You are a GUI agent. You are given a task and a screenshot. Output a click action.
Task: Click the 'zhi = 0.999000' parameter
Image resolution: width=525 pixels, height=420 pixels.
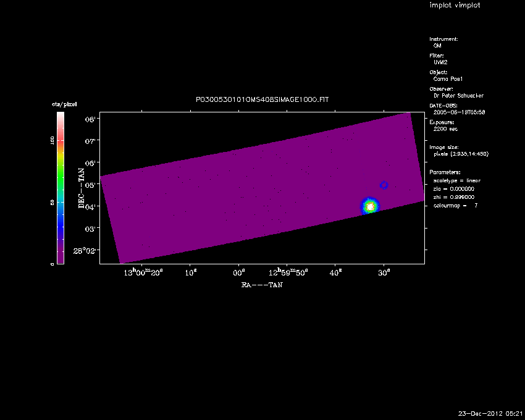[454, 197]
